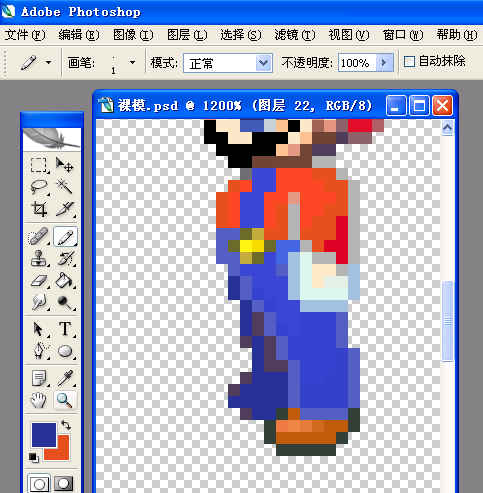
Task: Open the 文件(F) menu
Action: [x=25, y=35]
